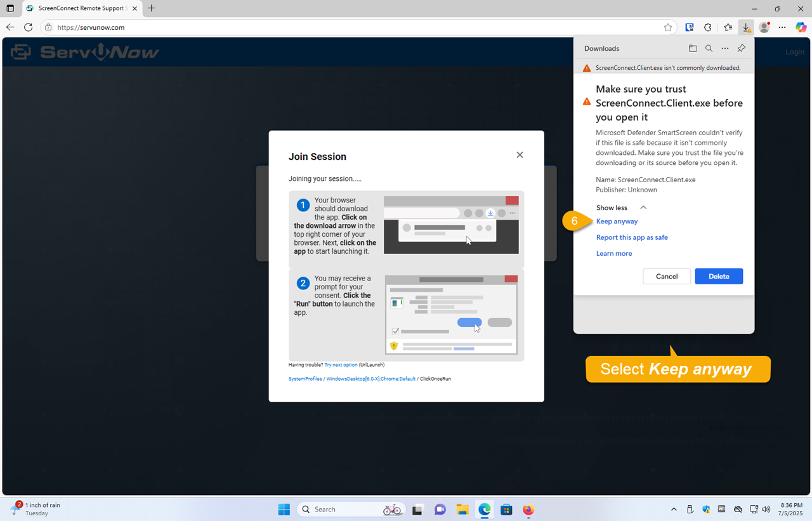Open the Extensions puzzle icon
Viewport: 812px width, 521px height.
point(708,27)
